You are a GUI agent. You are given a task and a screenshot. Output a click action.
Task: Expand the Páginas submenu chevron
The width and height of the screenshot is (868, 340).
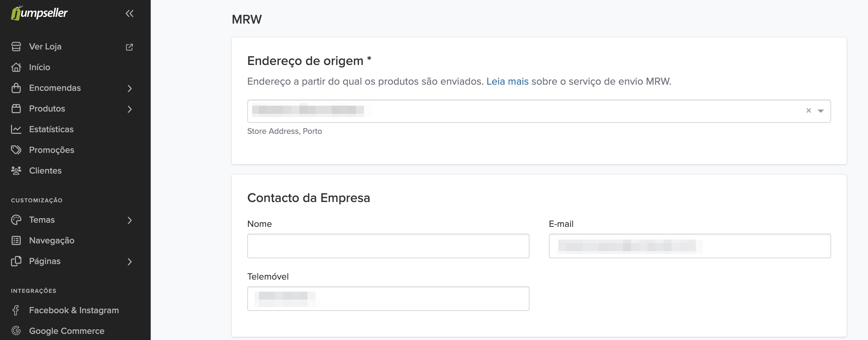[130, 261]
